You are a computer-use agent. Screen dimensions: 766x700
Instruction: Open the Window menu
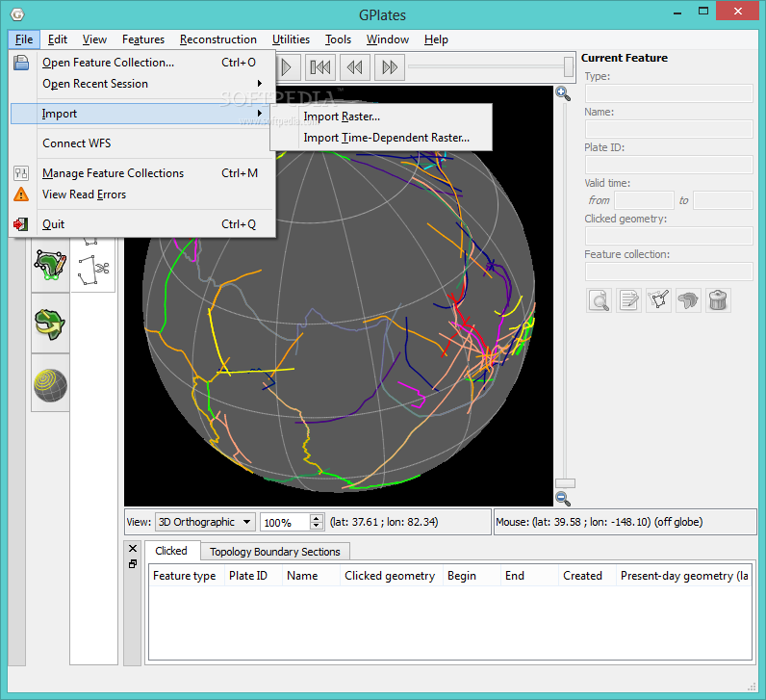pyautogui.click(x=388, y=39)
